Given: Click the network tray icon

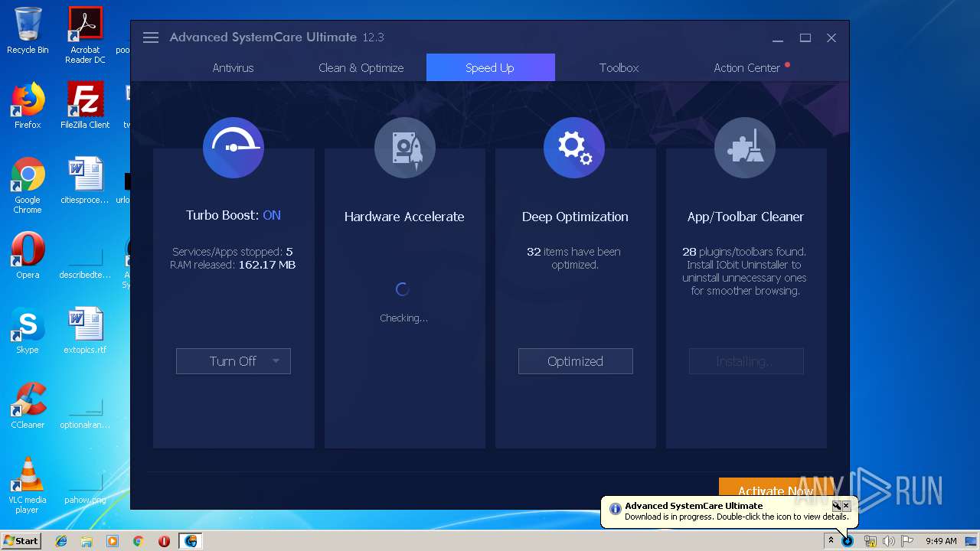Looking at the screenshot, I should pos(870,541).
